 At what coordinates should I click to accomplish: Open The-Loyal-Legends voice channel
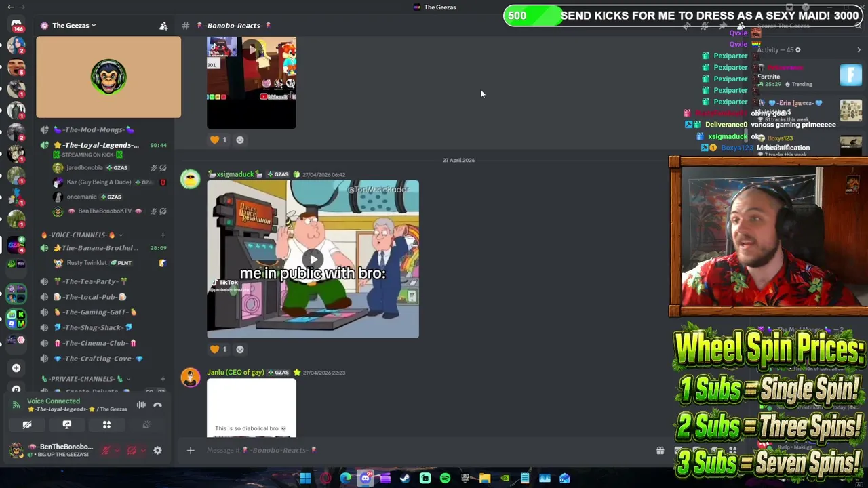coord(102,145)
